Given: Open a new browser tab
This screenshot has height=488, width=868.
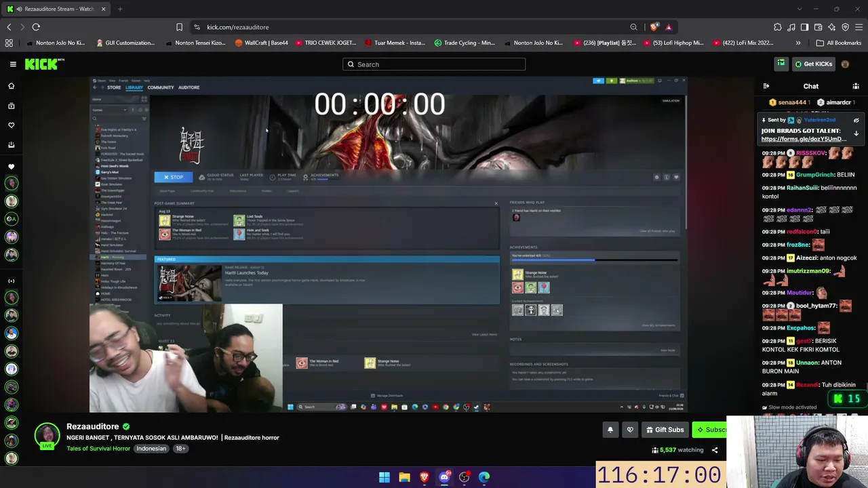Looking at the screenshot, I should click(x=120, y=9).
